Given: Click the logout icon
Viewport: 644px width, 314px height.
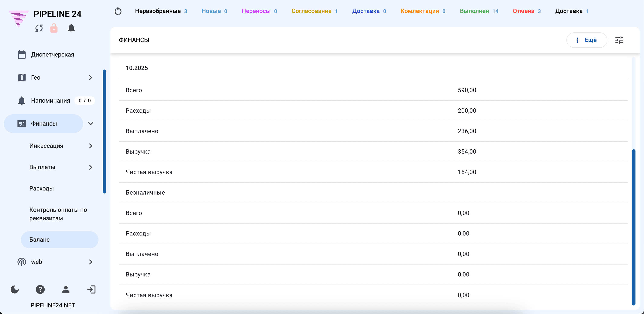Looking at the screenshot, I should (x=91, y=289).
